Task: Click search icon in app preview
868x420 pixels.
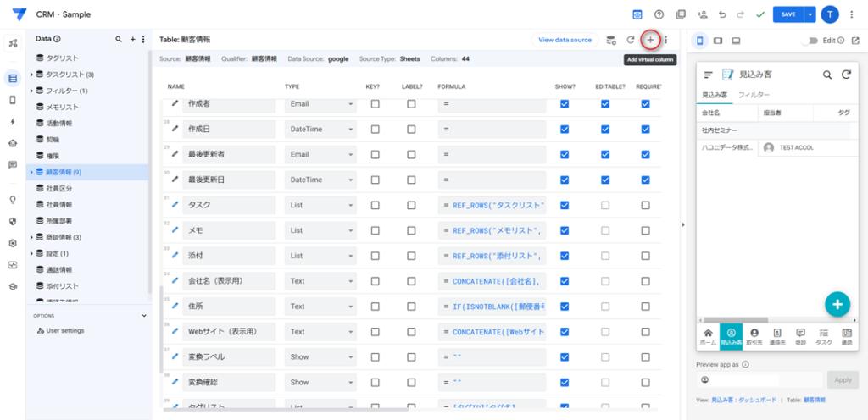Action: (x=827, y=75)
